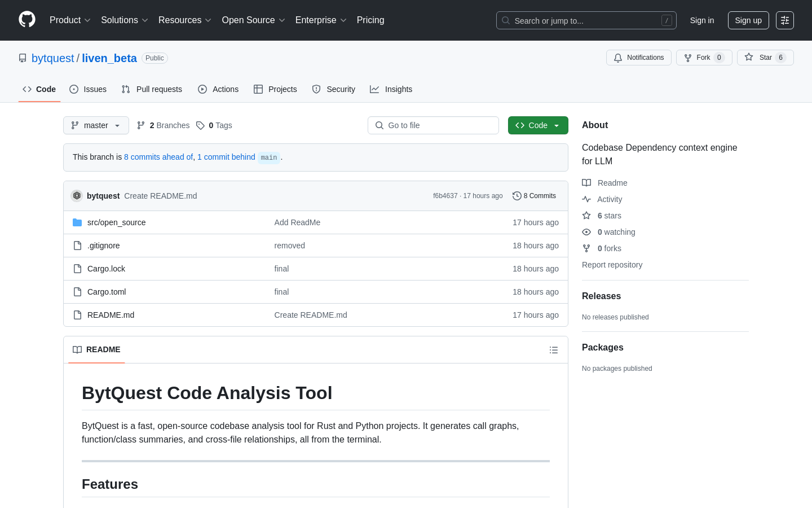
Task: Click the 8 commits ahead of link
Action: tap(158, 157)
